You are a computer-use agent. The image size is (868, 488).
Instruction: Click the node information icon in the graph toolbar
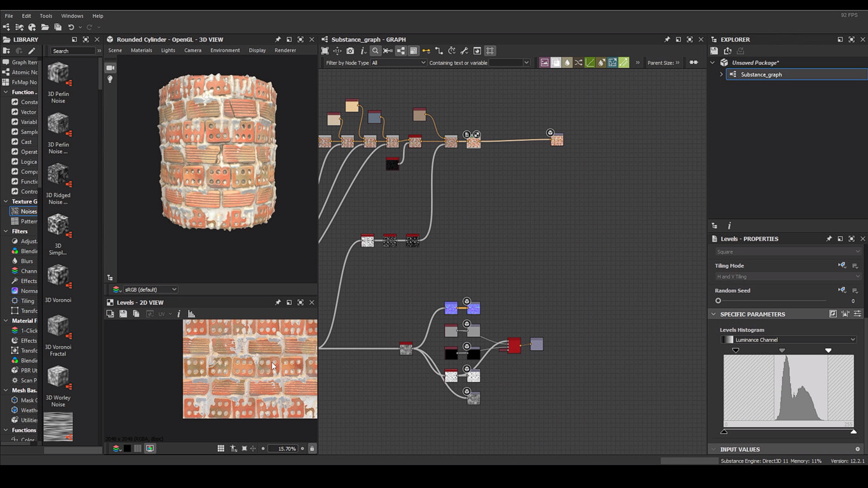[362, 51]
